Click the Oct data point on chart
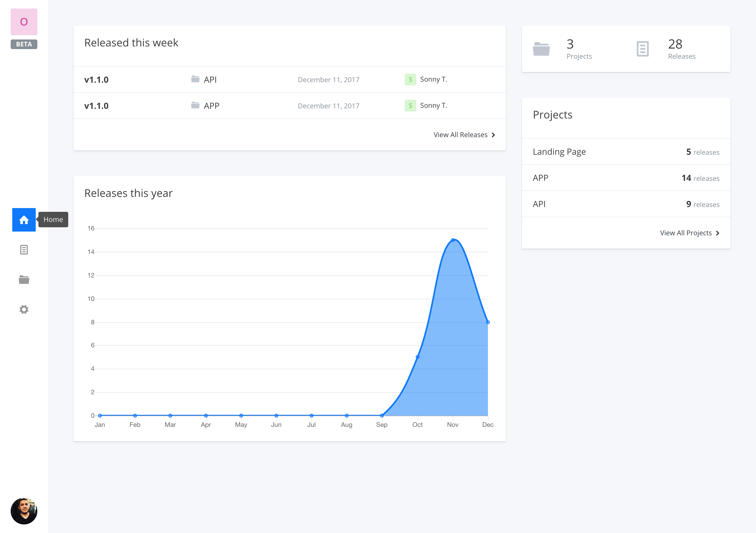This screenshot has width=756, height=533. [x=417, y=357]
